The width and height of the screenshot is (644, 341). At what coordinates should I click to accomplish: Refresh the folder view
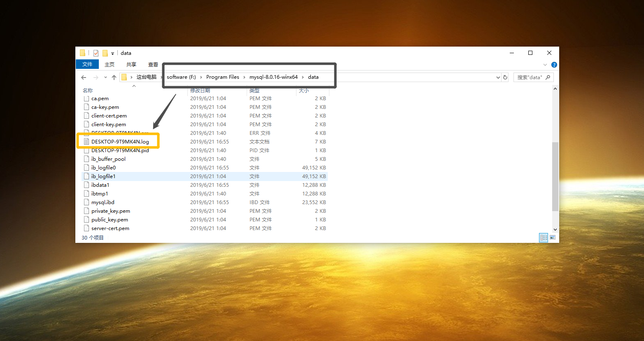505,78
